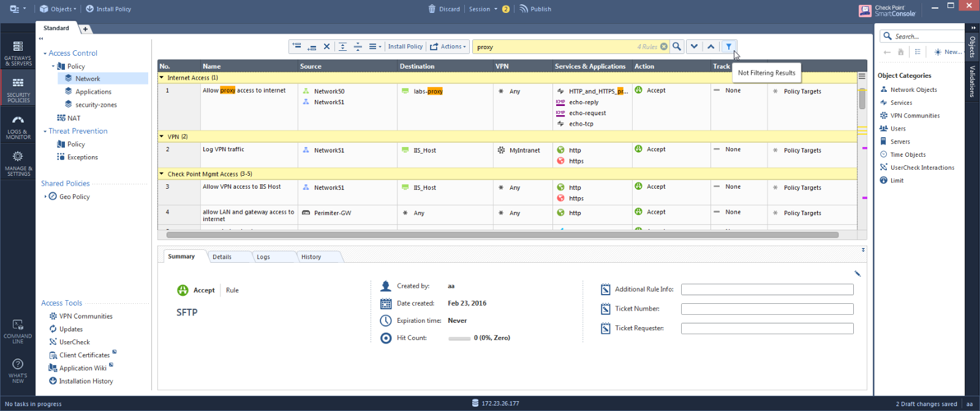Switch to the Standard policy tab
The image size is (980, 411).
click(56, 28)
